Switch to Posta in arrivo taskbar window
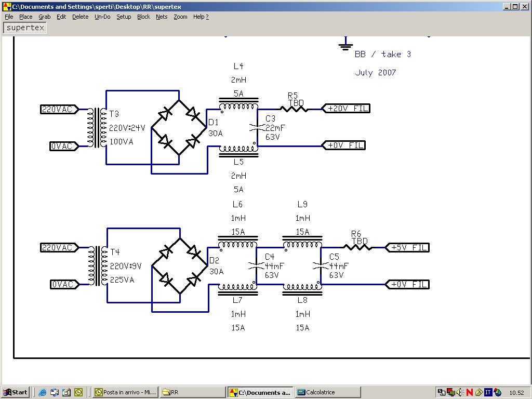 tap(125, 392)
